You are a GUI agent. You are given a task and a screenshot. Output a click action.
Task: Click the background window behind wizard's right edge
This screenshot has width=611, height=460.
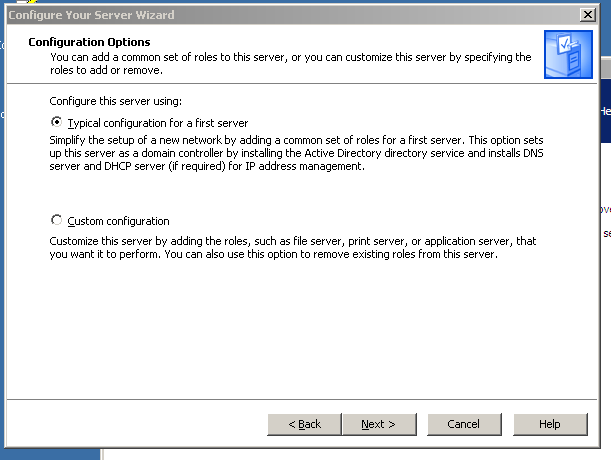[x=605, y=300]
